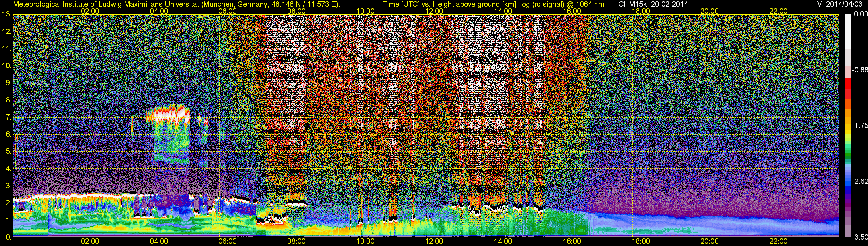This screenshot has width=868, height=246.
Task: Select the 12:00 label on the top time axis
Action: 434,11
